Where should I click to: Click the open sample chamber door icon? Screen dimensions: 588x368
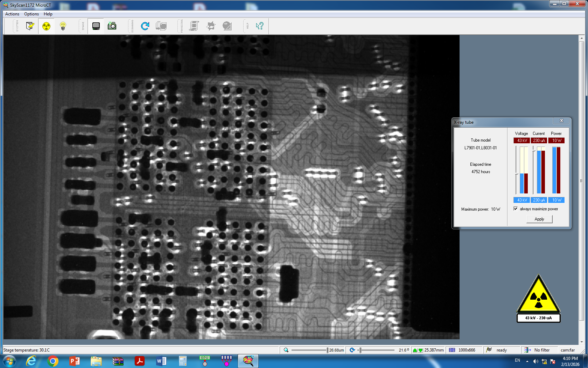30,26
